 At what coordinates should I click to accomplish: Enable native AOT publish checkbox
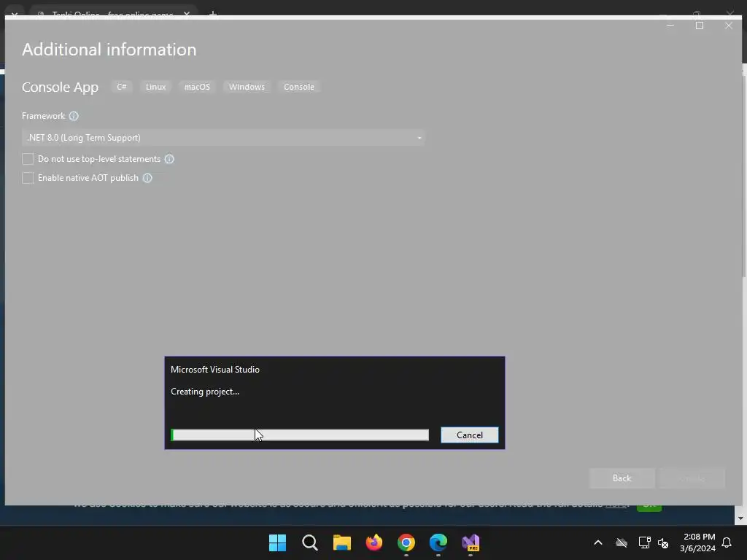pyautogui.click(x=28, y=178)
